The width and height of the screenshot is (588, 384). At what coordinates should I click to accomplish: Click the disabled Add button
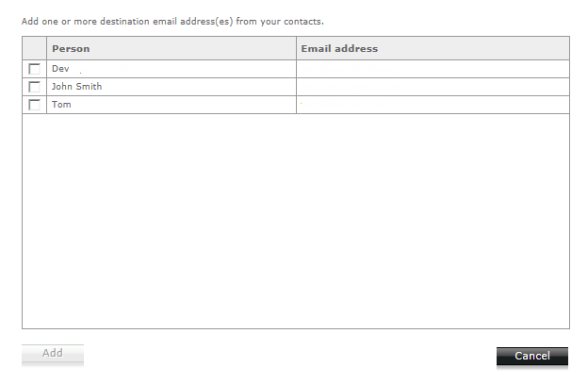[x=53, y=355]
